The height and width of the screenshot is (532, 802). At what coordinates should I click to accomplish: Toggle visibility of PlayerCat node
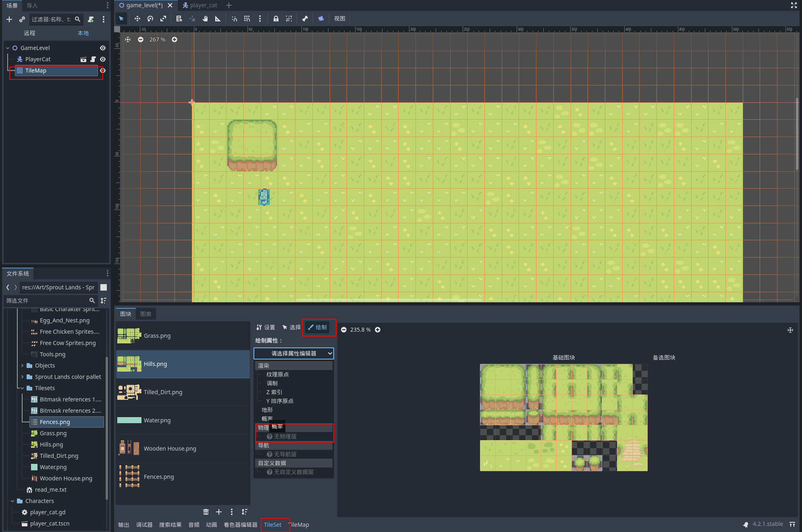pos(103,59)
